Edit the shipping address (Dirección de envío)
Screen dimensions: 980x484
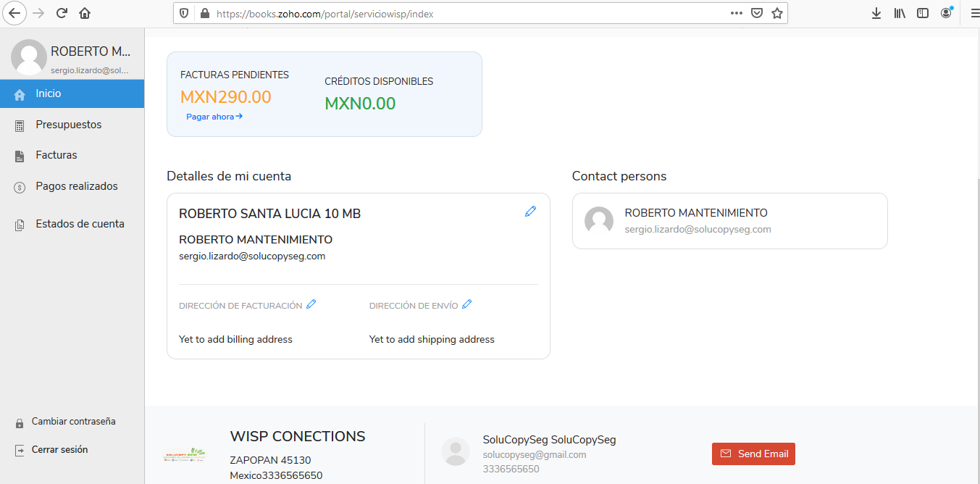click(467, 304)
